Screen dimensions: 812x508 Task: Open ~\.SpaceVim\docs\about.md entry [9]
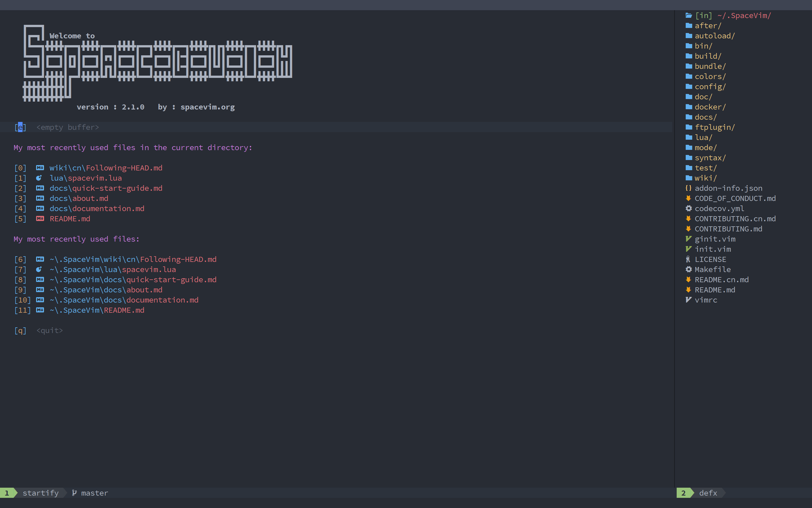point(106,290)
